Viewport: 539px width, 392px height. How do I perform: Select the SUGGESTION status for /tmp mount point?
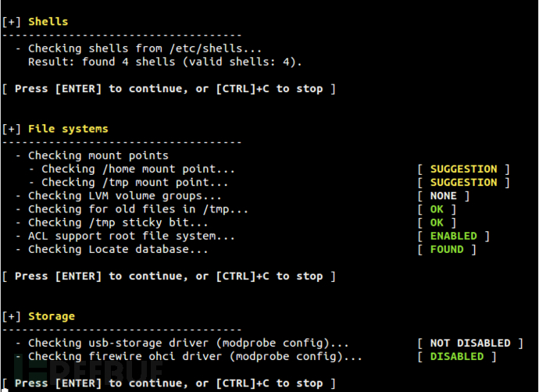(463, 182)
